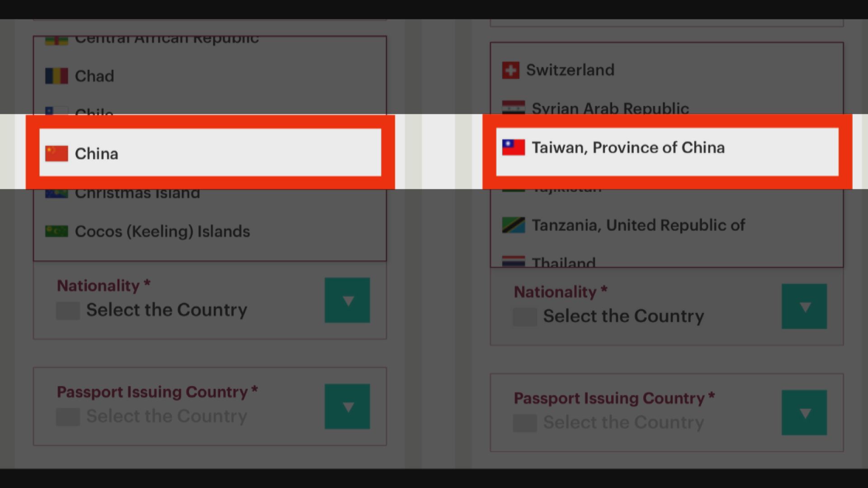Click the red China flag icon
The image size is (868, 488).
[57, 154]
